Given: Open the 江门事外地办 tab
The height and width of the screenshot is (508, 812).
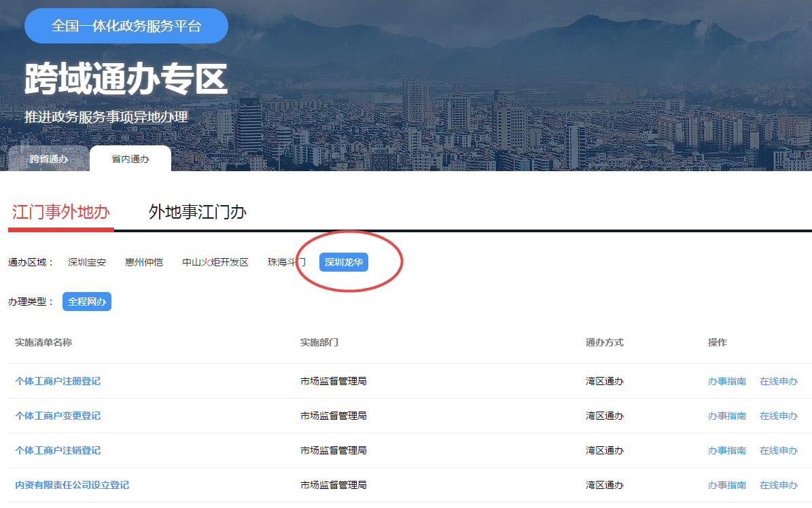Looking at the screenshot, I should [61, 212].
